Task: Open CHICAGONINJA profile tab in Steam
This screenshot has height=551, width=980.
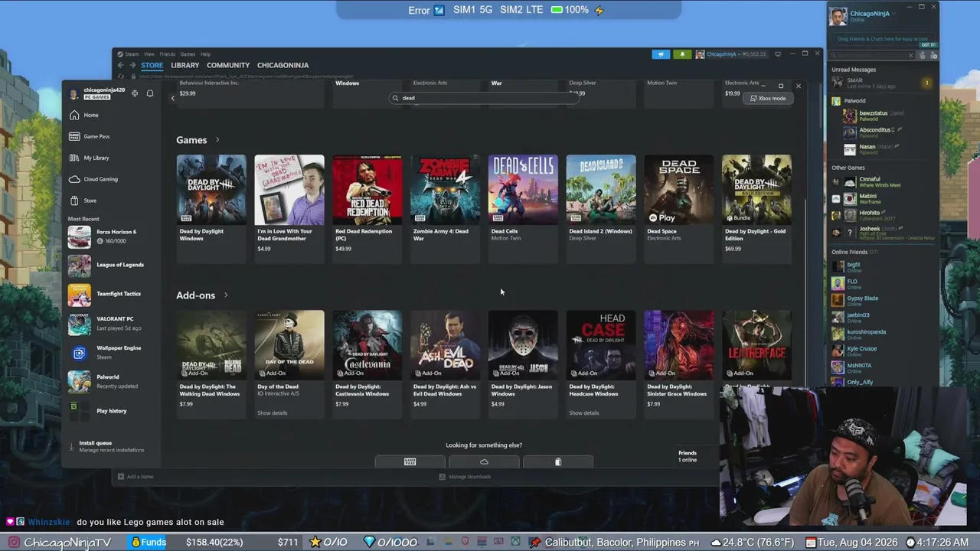Action: pos(283,65)
